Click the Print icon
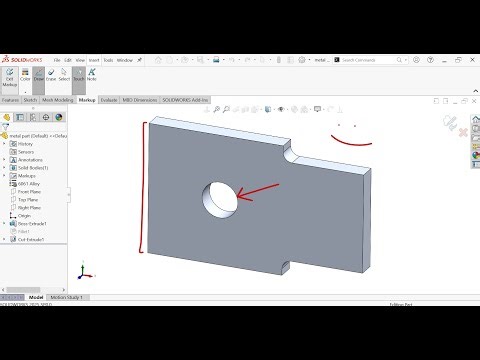The height and width of the screenshot is (360, 480). (216, 60)
